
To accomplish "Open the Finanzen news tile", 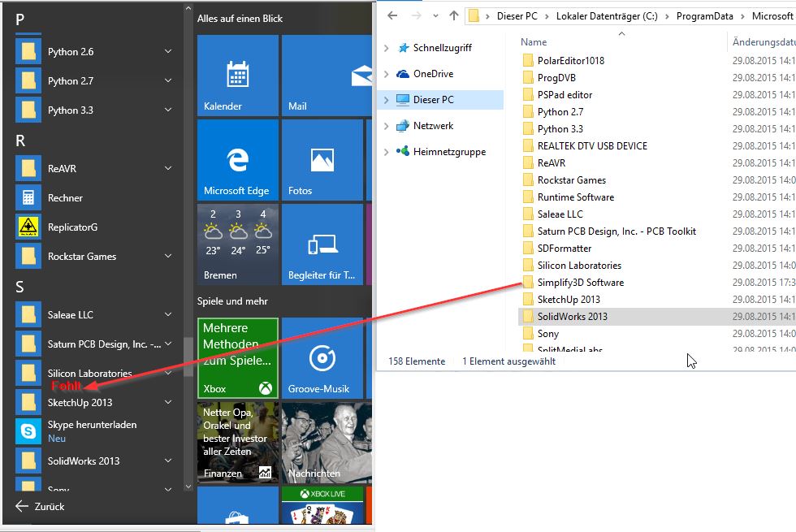I will click(237, 442).
